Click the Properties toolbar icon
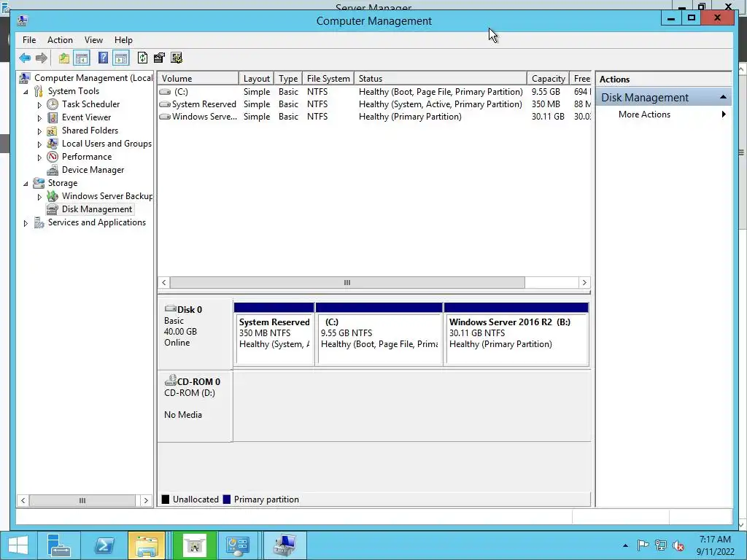The height and width of the screenshot is (560, 747). pyautogui.click(x=159, y=58)
